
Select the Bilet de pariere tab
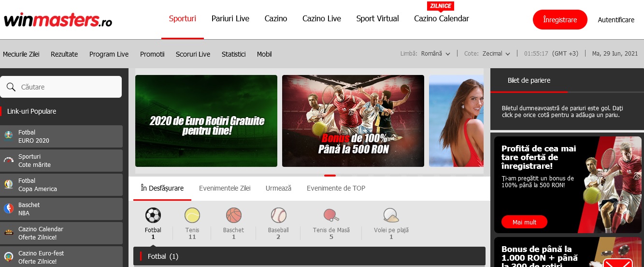[x=529, y=80]
